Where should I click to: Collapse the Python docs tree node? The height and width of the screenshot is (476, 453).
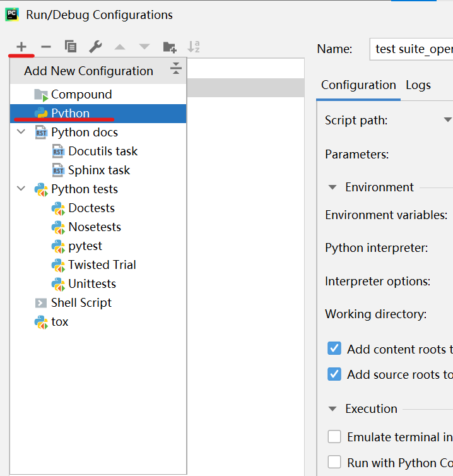22,133
